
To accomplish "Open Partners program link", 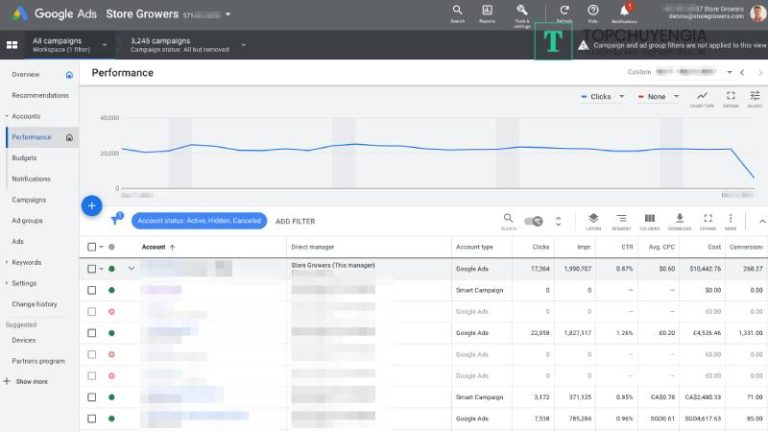I will (38, 361).
